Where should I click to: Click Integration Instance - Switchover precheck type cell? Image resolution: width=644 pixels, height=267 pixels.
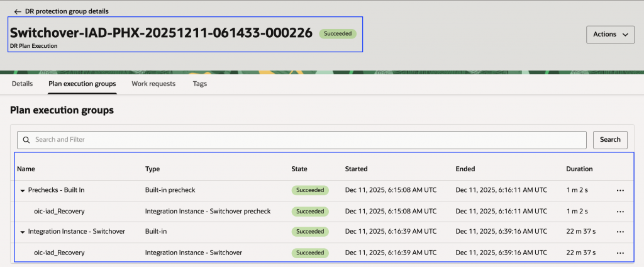coord(208,212)
